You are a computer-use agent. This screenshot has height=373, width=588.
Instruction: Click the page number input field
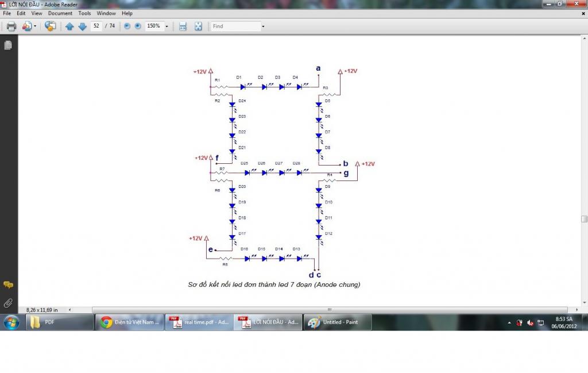(96, 26)
